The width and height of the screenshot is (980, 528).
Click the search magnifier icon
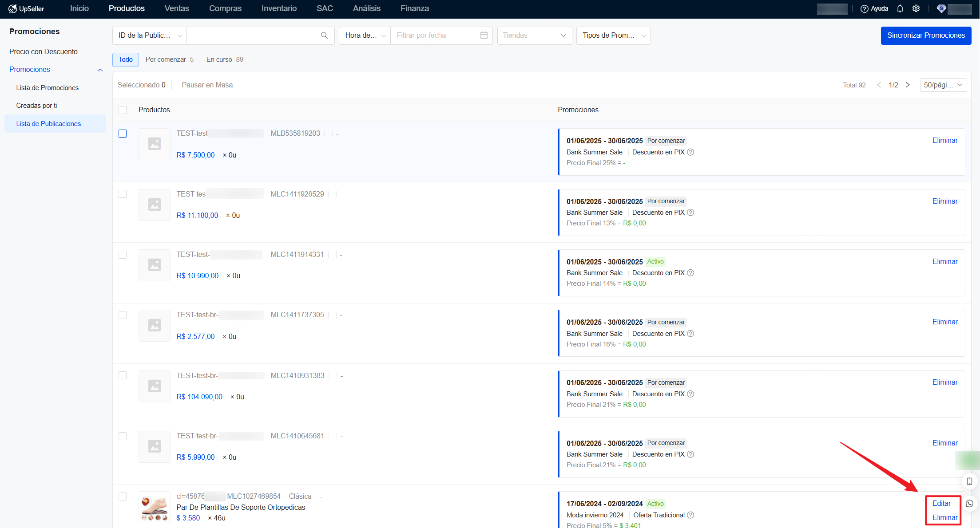coord(324,35)
